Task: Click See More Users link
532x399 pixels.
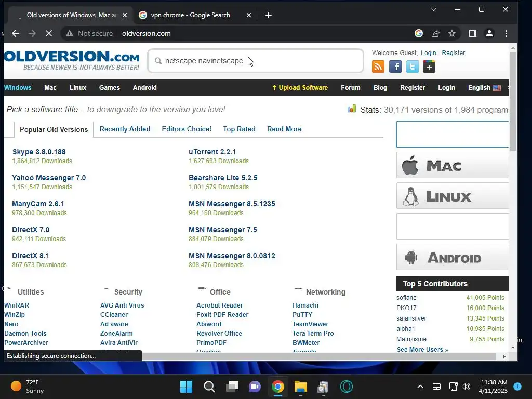Action: [x=422, y=350]
